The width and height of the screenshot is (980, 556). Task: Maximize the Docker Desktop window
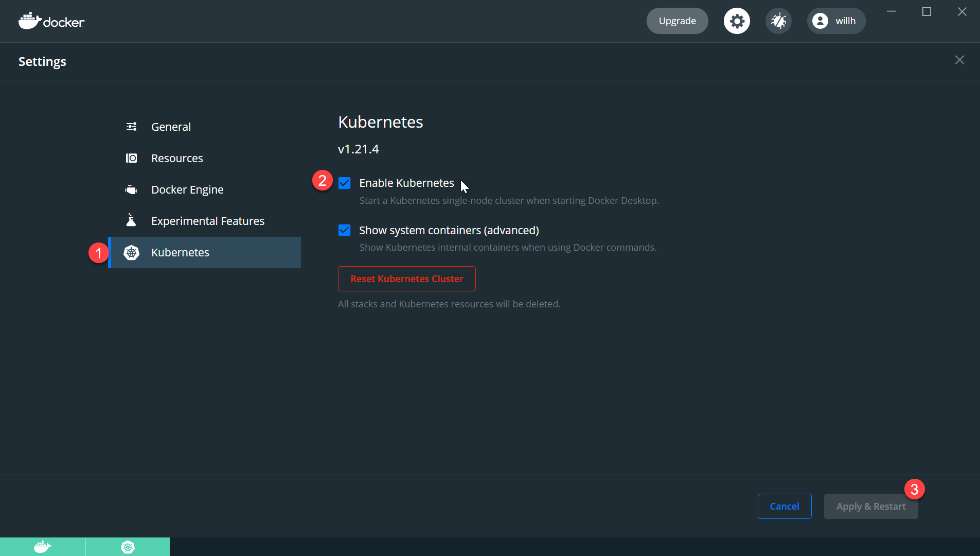(x=926, y=11)
